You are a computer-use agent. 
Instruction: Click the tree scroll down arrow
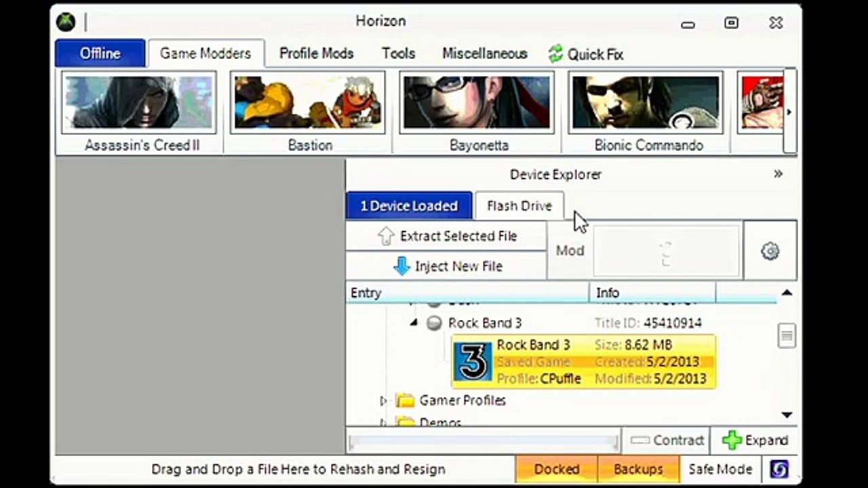coord(787,415)
